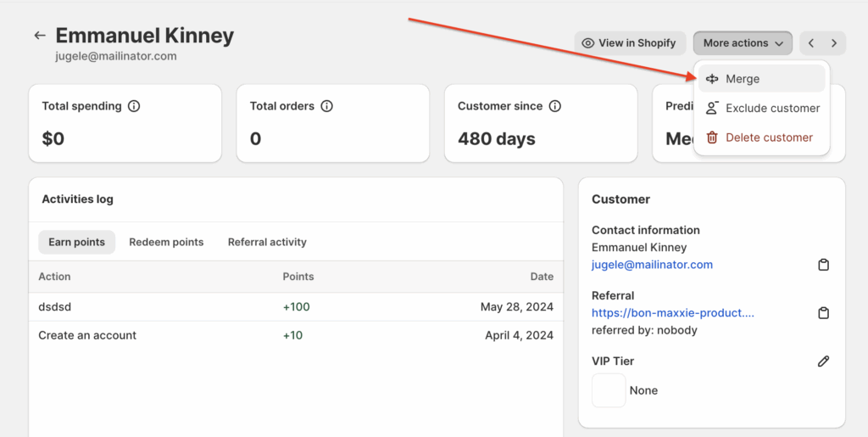Click the View in Shopify button
Image resolution: width=868 pixels, height=437 pixels.
coord(629,43)
